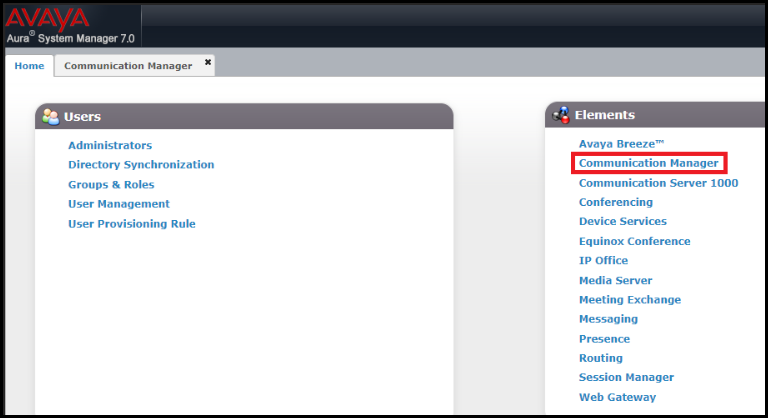Click Aura System Manager 7.0 title

pyautogui.click(x=71, y=38)
